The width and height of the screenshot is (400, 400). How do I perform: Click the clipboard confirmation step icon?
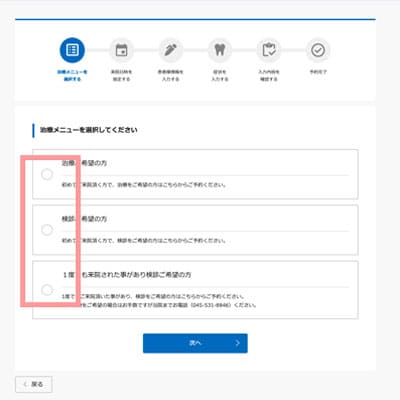coord(269,50)
